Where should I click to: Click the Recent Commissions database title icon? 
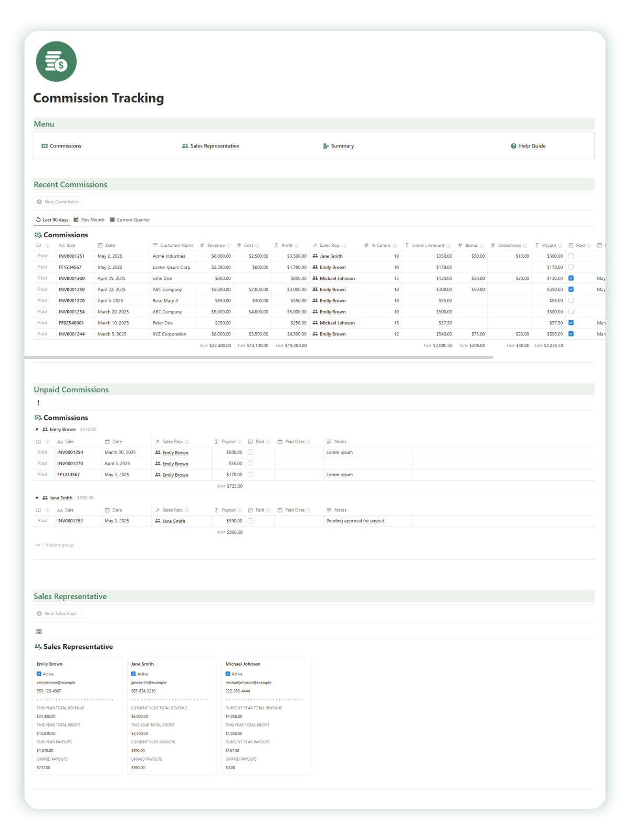click(x=38, y=235)
